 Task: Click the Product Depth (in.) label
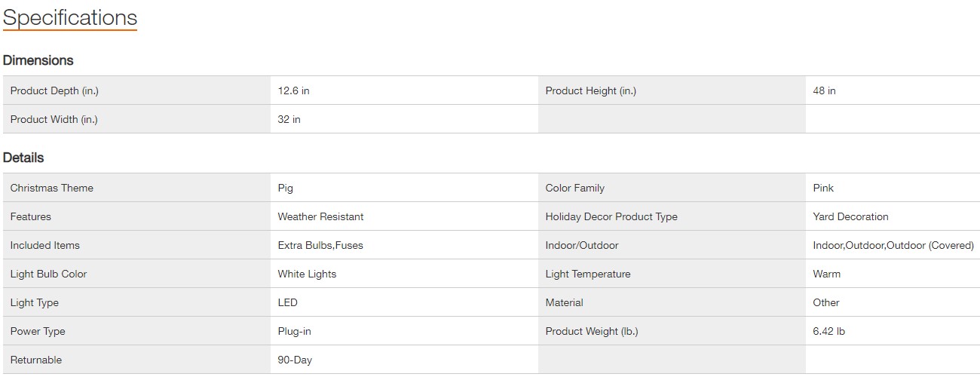(54, 90)
